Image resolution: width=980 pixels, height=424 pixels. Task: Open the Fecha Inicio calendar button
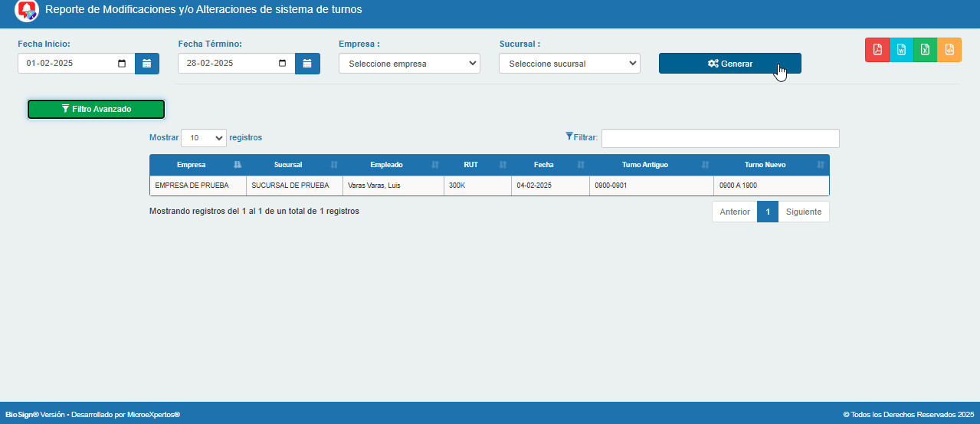147,64
